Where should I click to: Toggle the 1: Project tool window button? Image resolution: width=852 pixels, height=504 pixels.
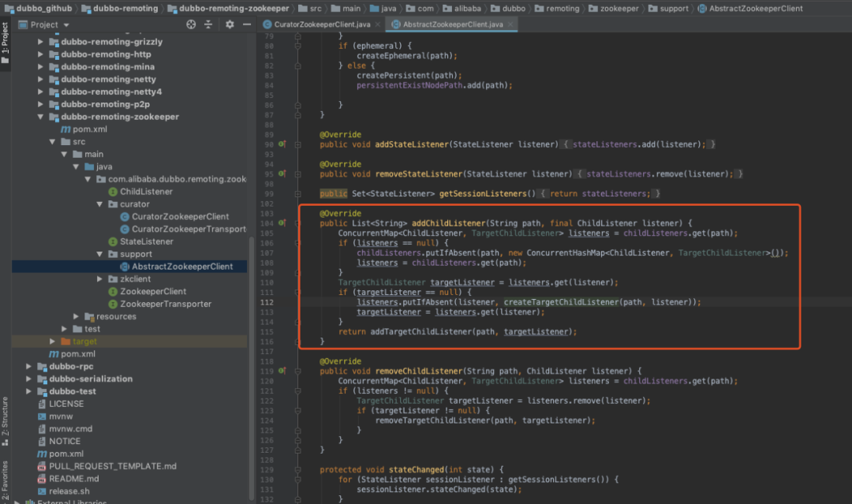pyautogui.click(x=5, y=39)
